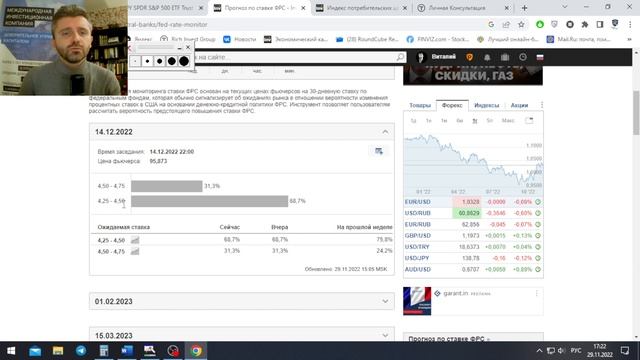Image resolution: width=640 pixels, height=360 pixels.
Task: Open Word from the taskbar
Action: click(x=127, y=351)
